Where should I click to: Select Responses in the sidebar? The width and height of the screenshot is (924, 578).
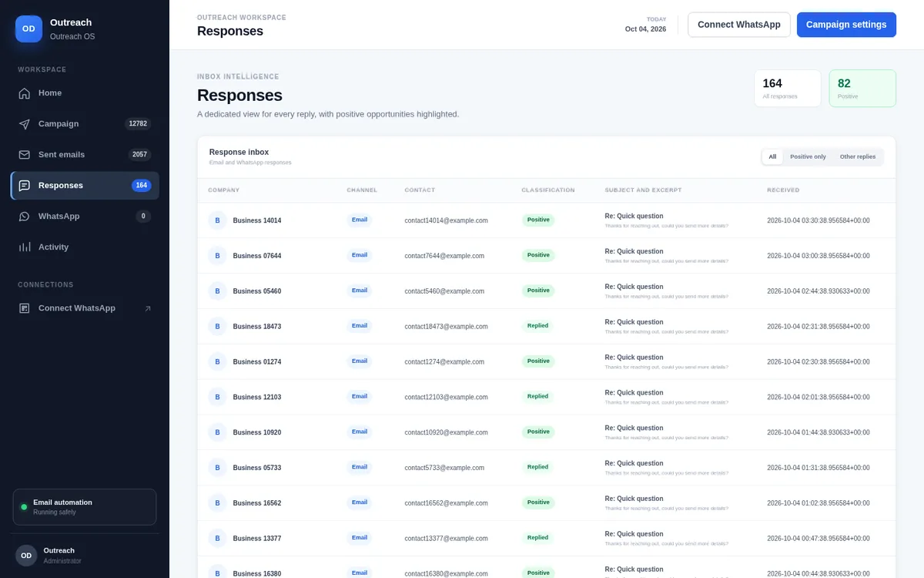point(85,186)
